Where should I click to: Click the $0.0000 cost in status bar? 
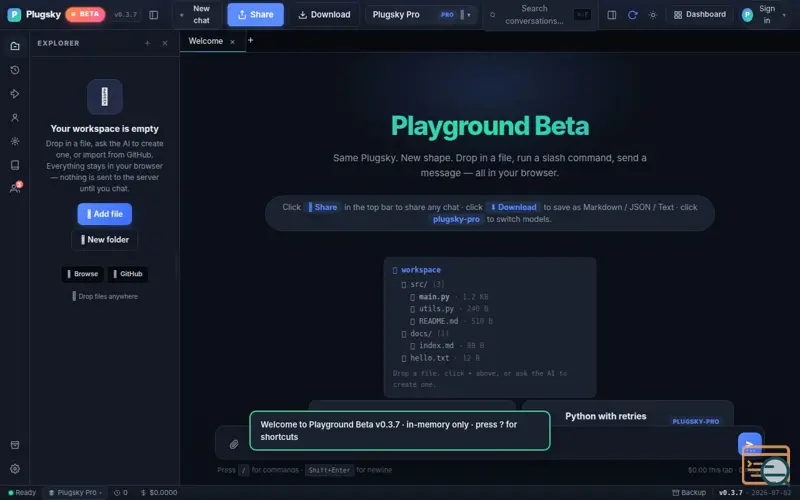pos(159,492)
